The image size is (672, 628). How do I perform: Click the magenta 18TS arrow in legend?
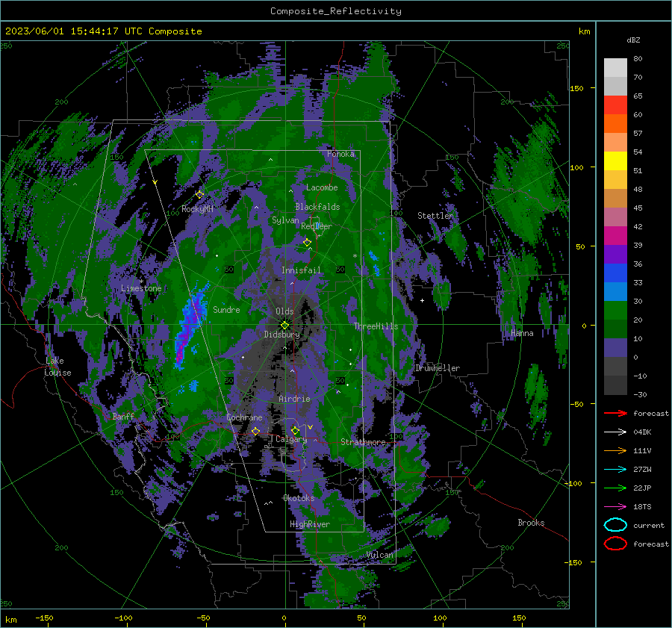[615, 507]
